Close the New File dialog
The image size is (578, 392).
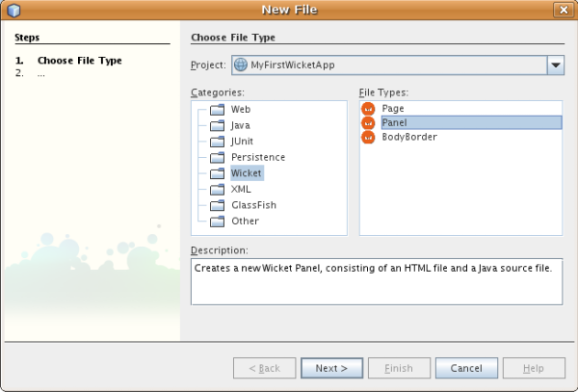tap(564, 10)
